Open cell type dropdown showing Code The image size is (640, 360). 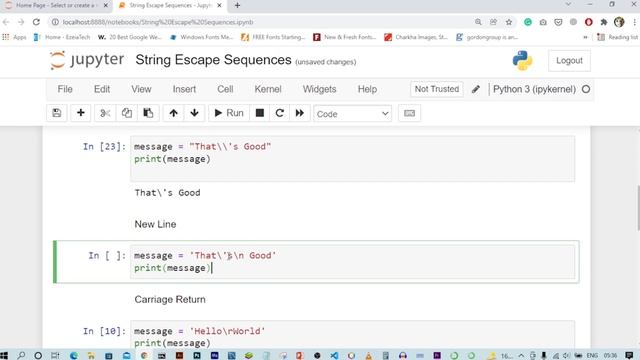point(353,114)
